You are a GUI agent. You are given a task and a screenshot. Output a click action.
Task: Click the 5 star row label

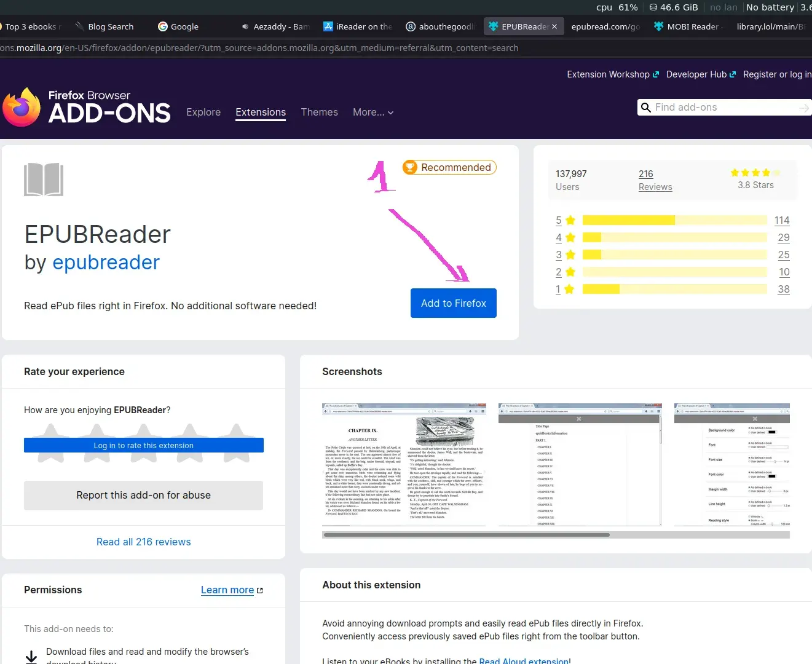(565, 220)
